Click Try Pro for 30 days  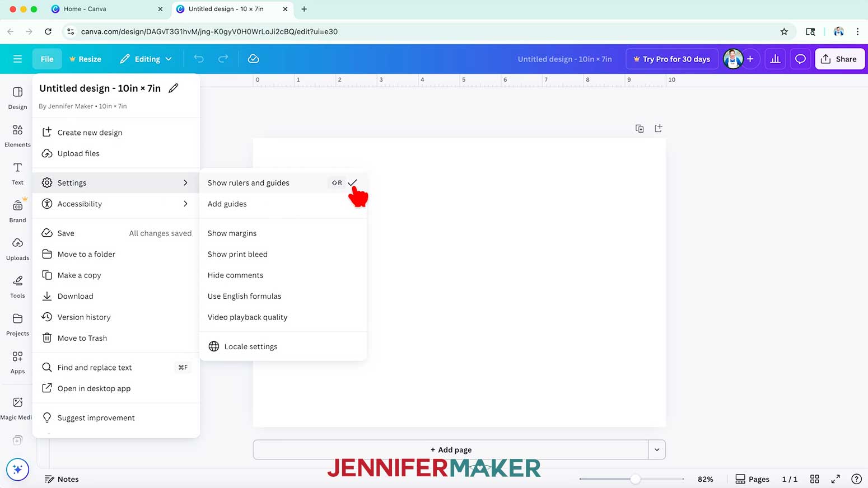[671, 59]
